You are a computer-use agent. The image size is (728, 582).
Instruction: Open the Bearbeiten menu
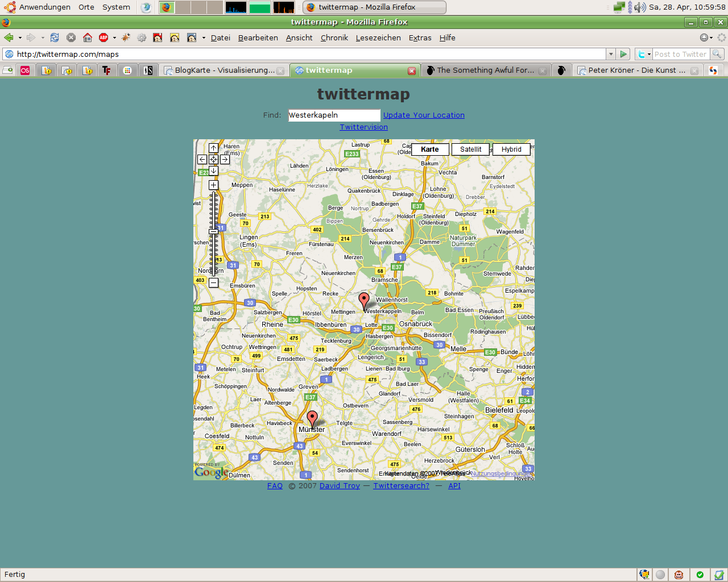pos(258,38)
